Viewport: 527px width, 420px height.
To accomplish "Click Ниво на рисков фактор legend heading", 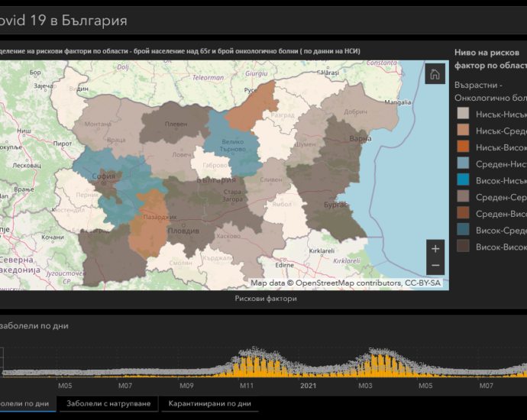I will 490,59.
